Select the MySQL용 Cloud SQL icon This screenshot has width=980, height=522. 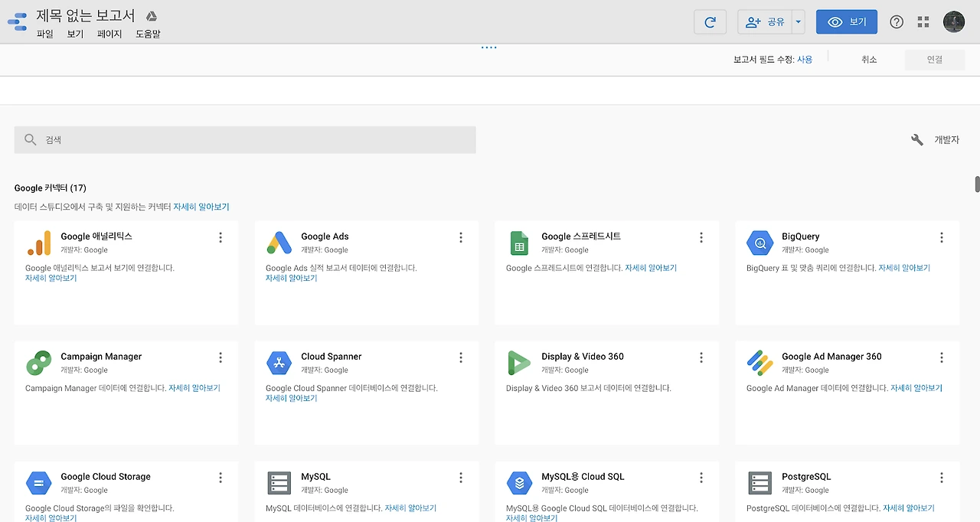tap(520, 483)
